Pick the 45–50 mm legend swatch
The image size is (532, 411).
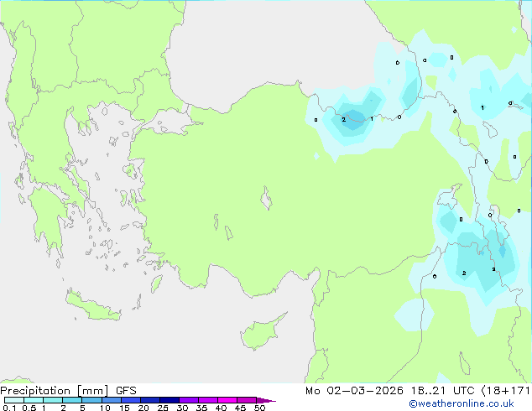click(x=247, y=400)
